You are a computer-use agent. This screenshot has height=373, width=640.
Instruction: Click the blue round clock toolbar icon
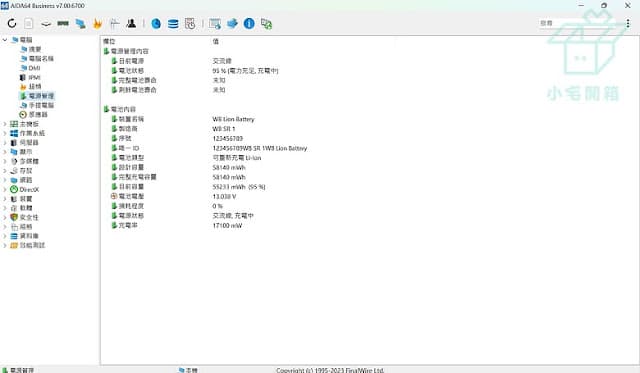point(156,24)
